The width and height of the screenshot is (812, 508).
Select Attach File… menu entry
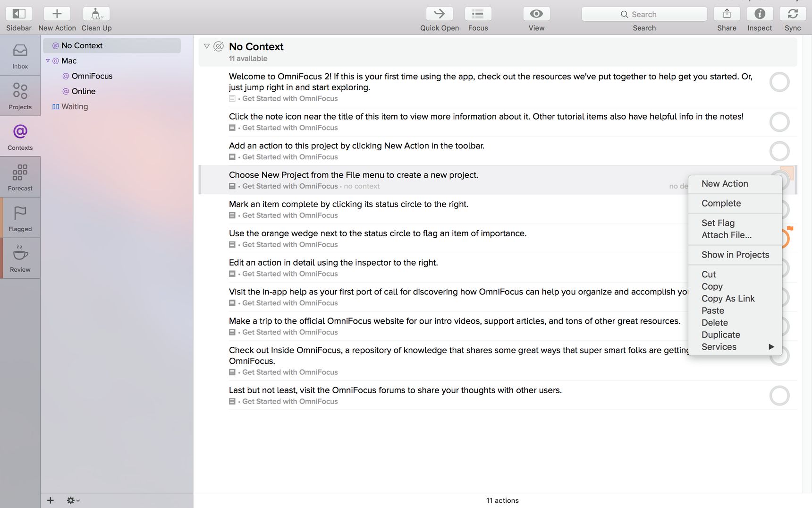[x=735, y=235]
